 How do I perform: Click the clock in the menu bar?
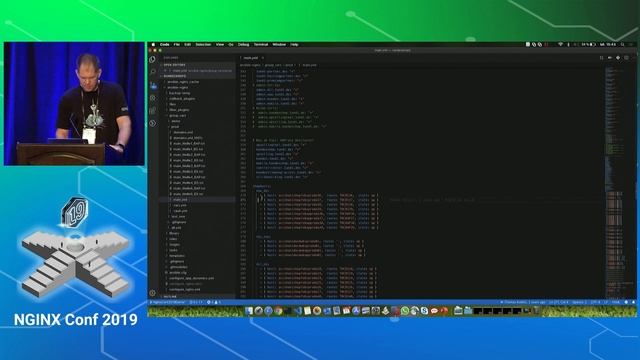tap(608, 44)
